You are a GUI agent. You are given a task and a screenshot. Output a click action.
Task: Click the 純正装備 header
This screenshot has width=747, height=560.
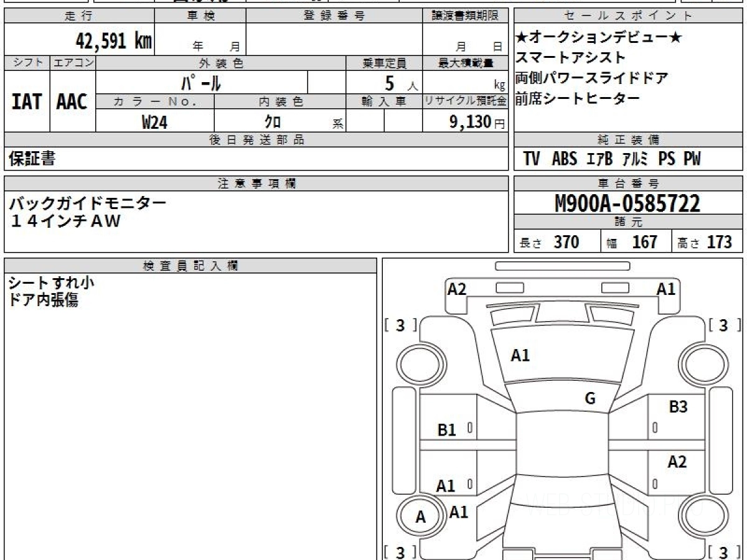click(x=629, y=140)
